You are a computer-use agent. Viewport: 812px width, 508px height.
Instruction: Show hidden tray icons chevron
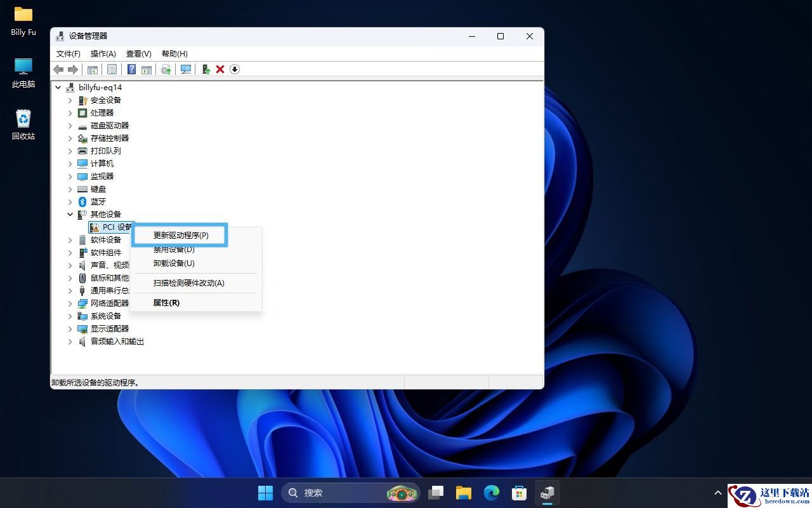pyautogui.click(x=718, y=493)
